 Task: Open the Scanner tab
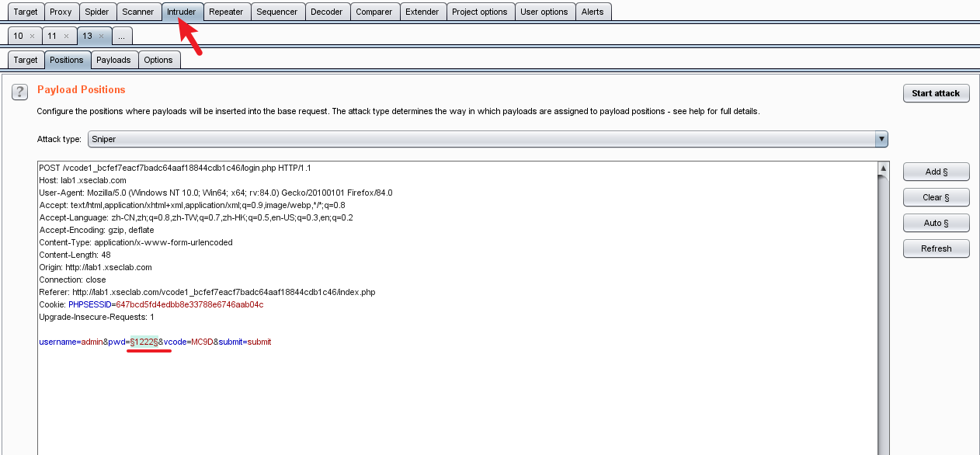point(138,12)
